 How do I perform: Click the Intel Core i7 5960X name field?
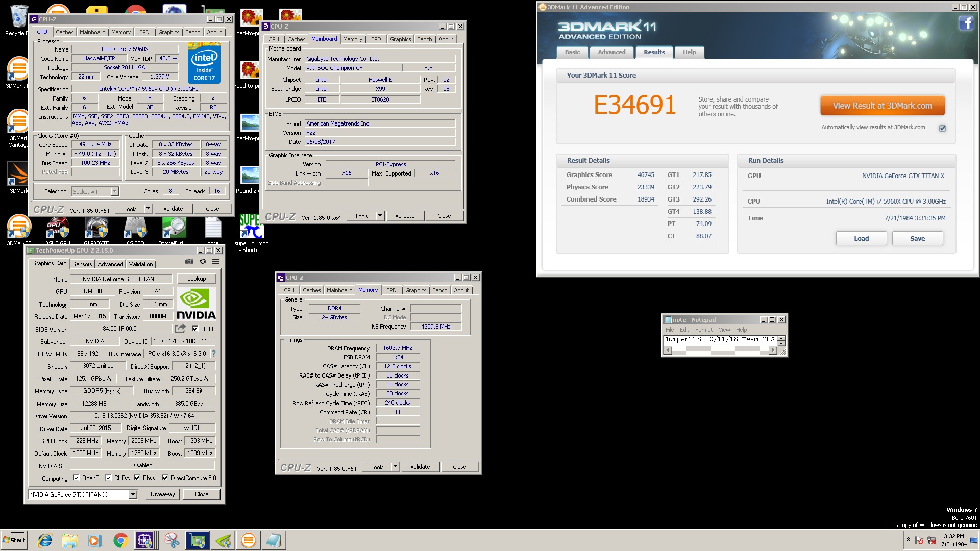pos(125,49)
